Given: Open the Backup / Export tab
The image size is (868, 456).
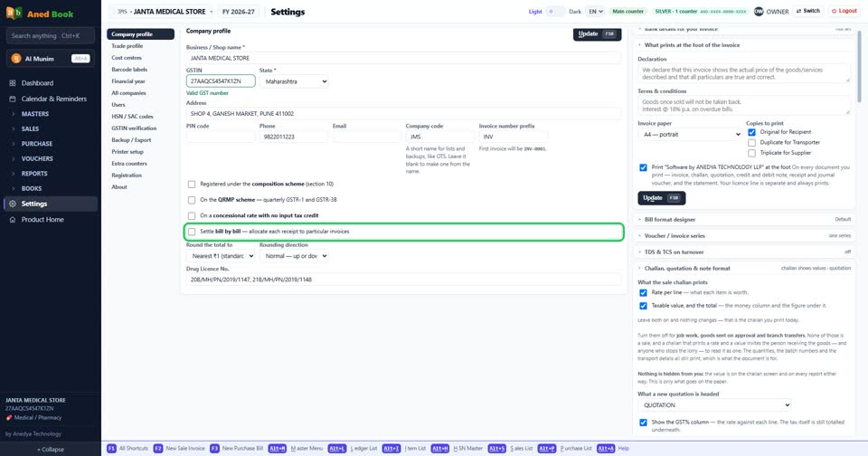Looking at the screenshot, I should (141, 140).
